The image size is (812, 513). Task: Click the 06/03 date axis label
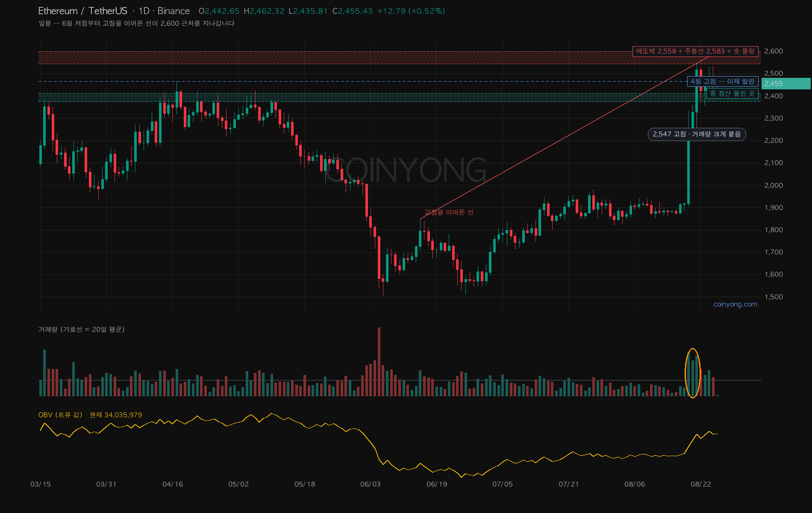(x=371, y=484)
